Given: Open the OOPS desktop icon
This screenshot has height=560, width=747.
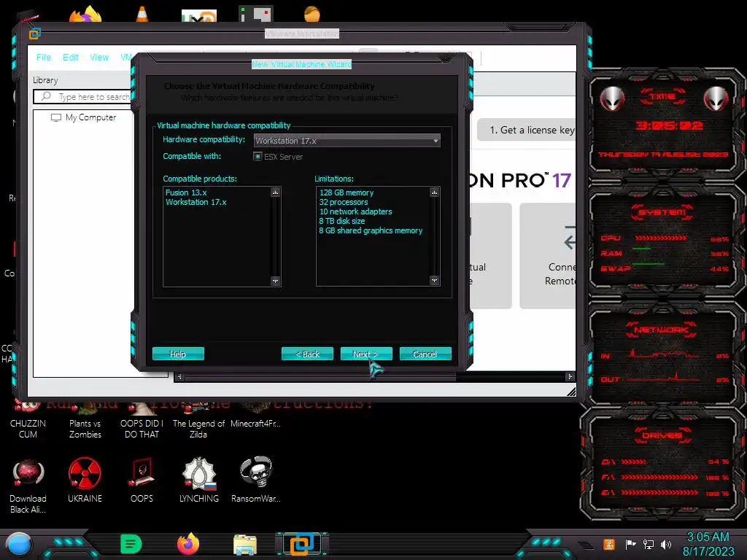Looking at the screenshot, I should click(x=142, y=480).
